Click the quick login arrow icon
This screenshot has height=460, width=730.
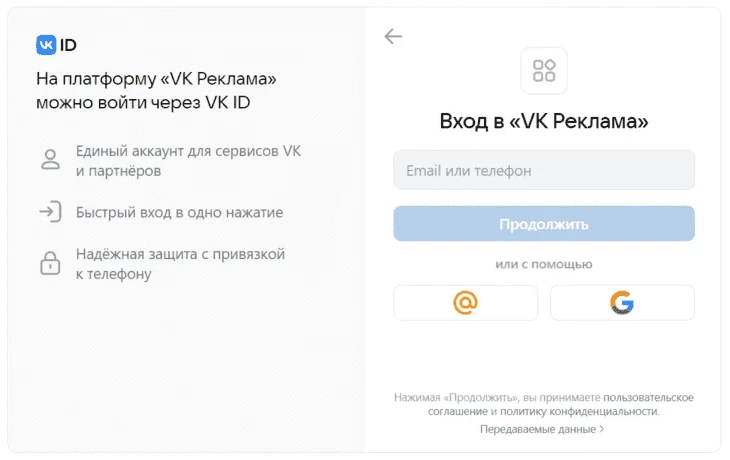click(50, 212)
